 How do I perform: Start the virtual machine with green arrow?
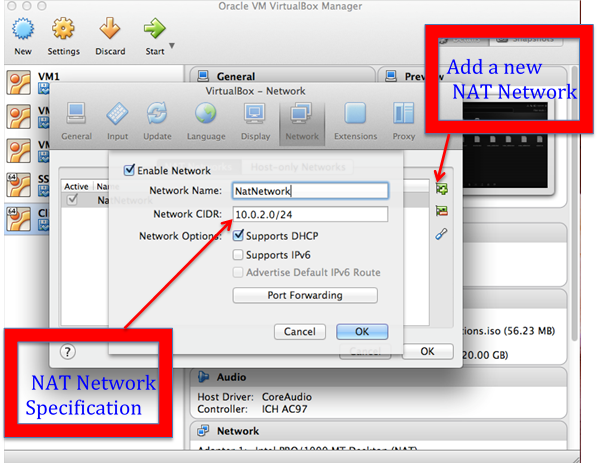click(x=154, y=29)
